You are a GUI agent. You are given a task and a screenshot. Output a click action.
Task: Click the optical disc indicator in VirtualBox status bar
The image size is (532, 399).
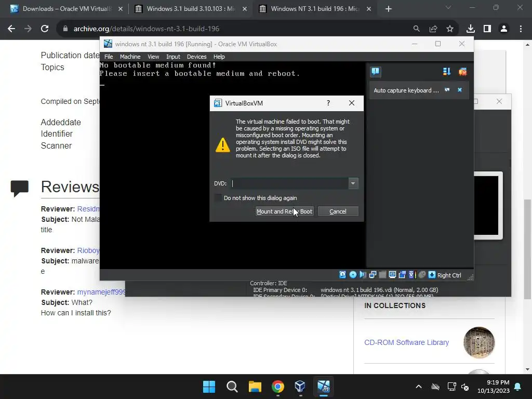pos(353,275)
